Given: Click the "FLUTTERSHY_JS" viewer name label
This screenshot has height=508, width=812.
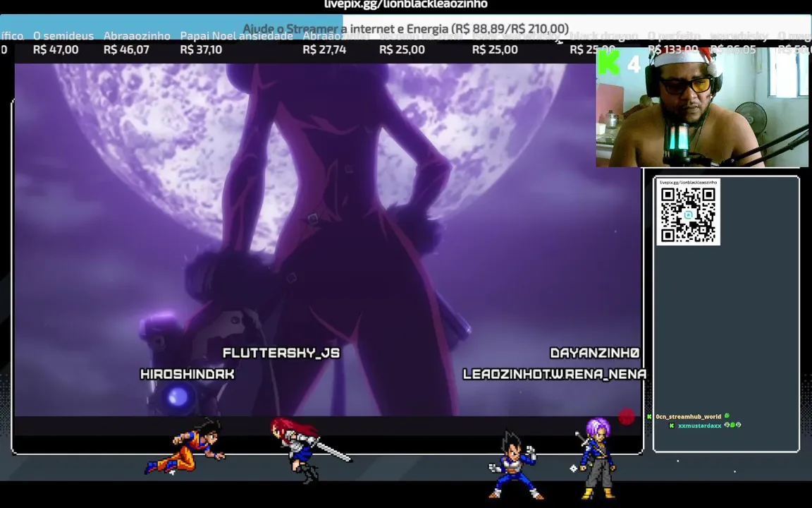Looking at the screenshot, I should tap(281, 353).
